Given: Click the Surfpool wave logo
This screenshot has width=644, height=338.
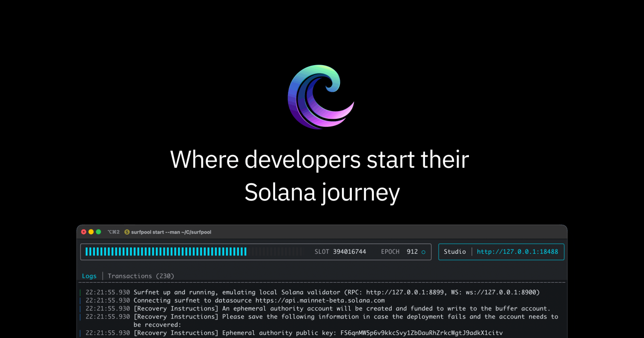Looking at the screenshot, I should (x=321, y=97).
